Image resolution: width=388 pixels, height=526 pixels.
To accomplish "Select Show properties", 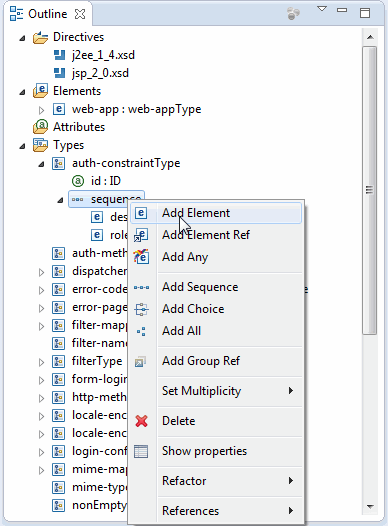I will coord(216,451).
